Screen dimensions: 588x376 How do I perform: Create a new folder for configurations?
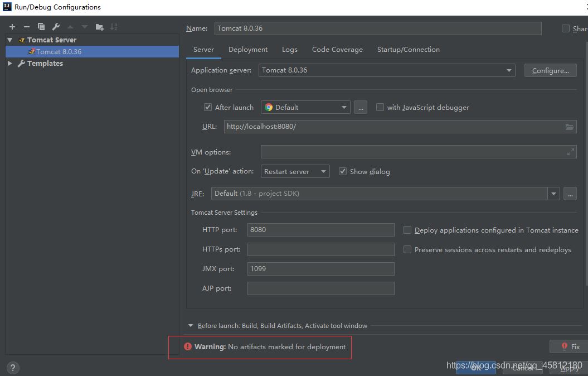99,26
